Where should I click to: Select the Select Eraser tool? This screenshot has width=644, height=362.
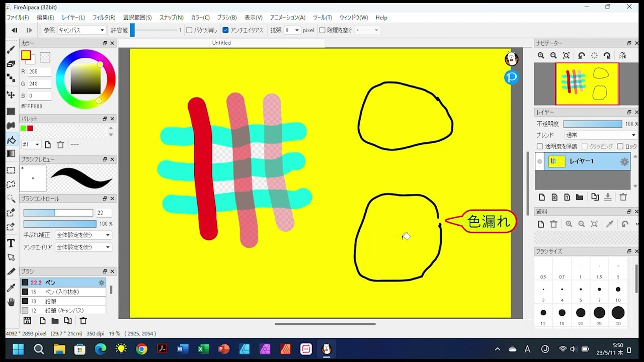tap(11, 227)
